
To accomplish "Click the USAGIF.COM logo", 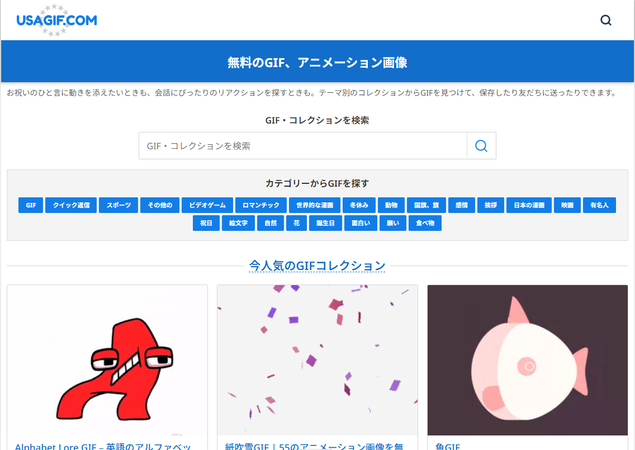I will click(x=56, y=20).
